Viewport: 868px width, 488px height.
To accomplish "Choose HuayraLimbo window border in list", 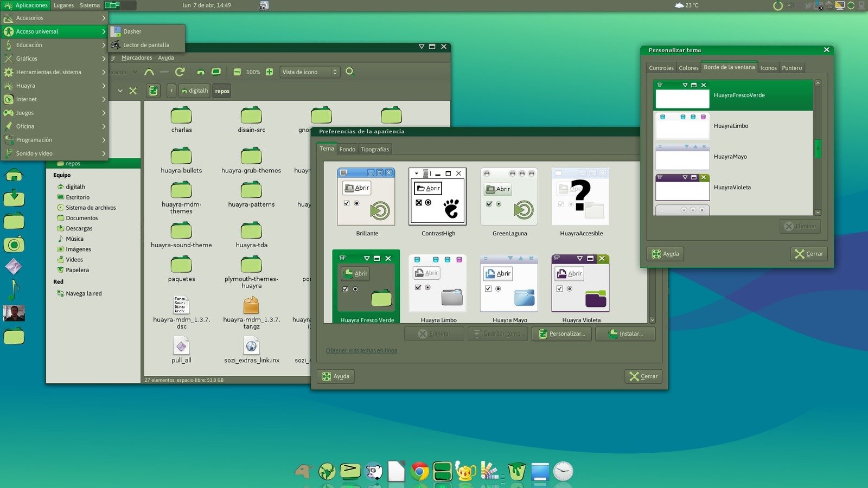I will tap(733, 126).
